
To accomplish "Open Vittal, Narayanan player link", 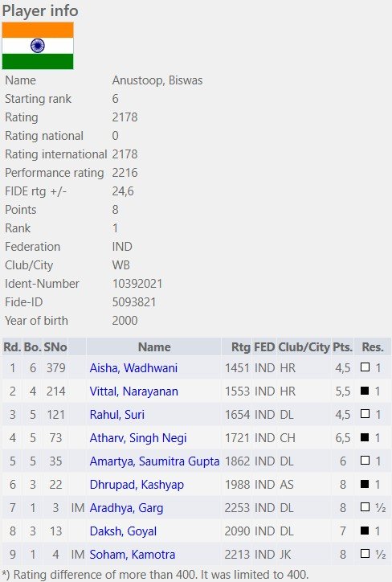I will (x=134, y=391).
